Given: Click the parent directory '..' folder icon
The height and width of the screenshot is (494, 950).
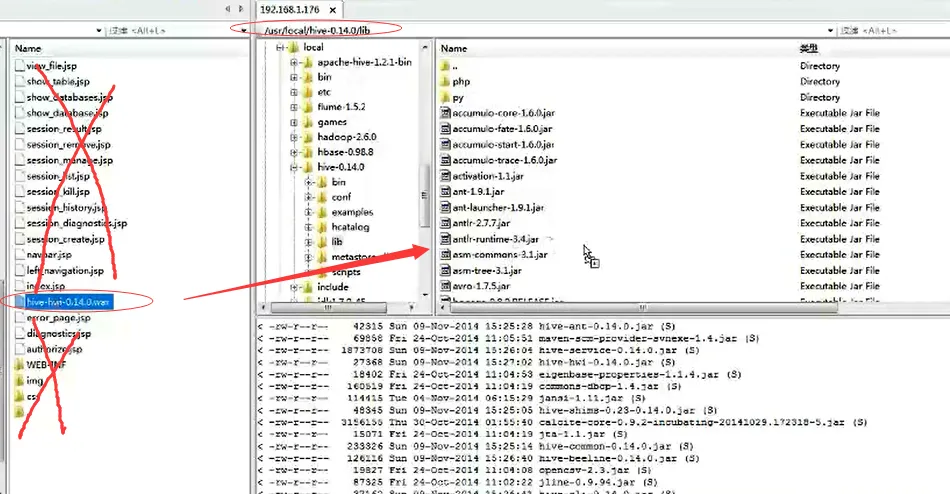Looking at the screenshot, I should (x=445, y=65).
